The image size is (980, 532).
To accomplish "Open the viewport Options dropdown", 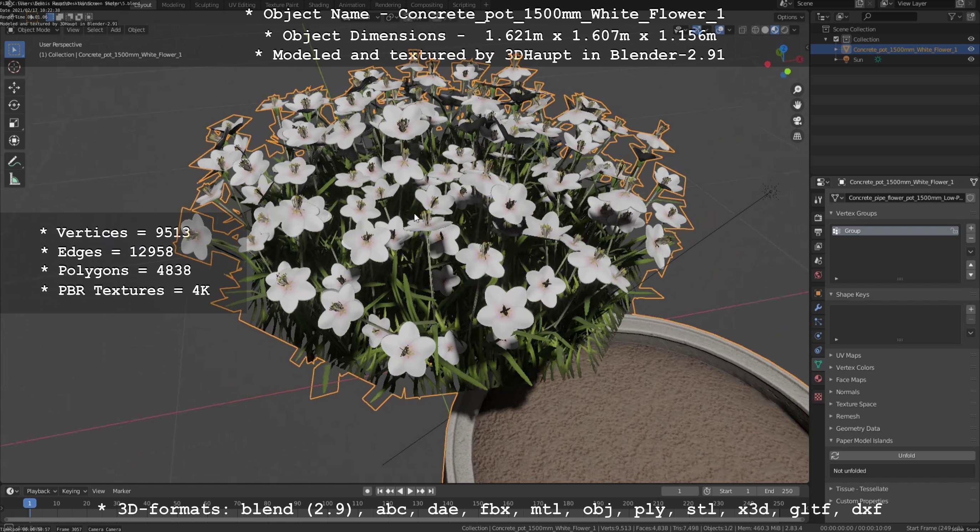I will click(x=791, y=17).
